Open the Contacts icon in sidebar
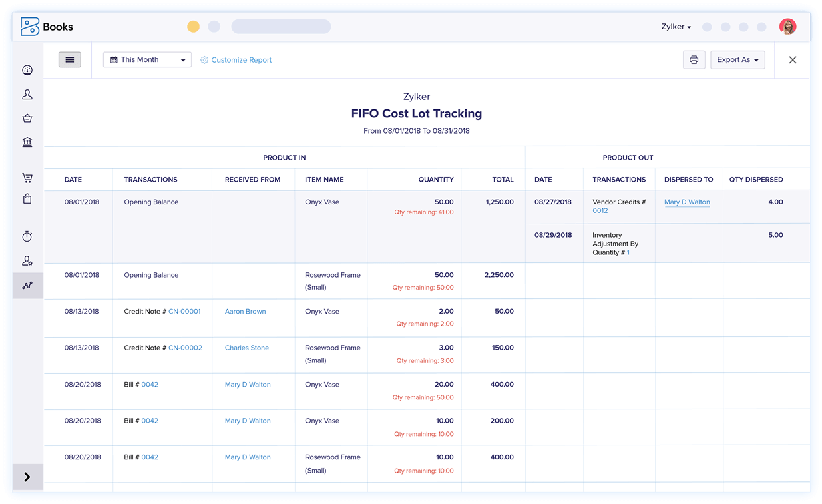Image resolution: width=822 pixels, height=504 pixels. 27,95
